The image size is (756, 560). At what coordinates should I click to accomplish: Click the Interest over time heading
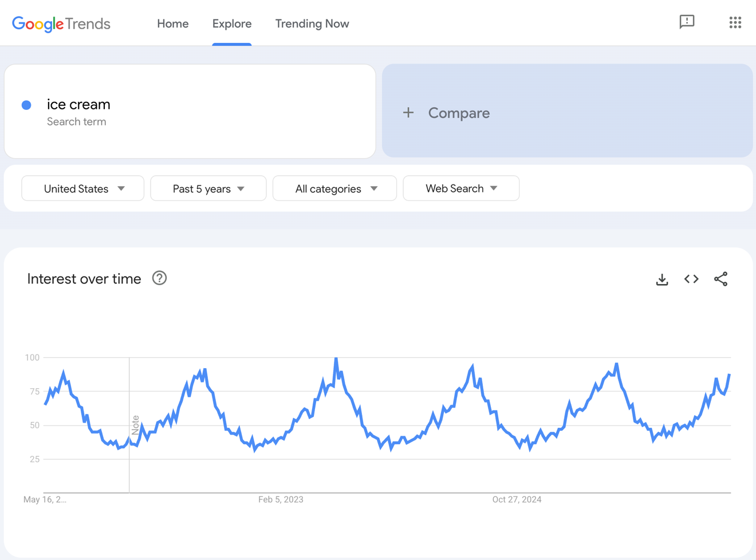point(84,279)
